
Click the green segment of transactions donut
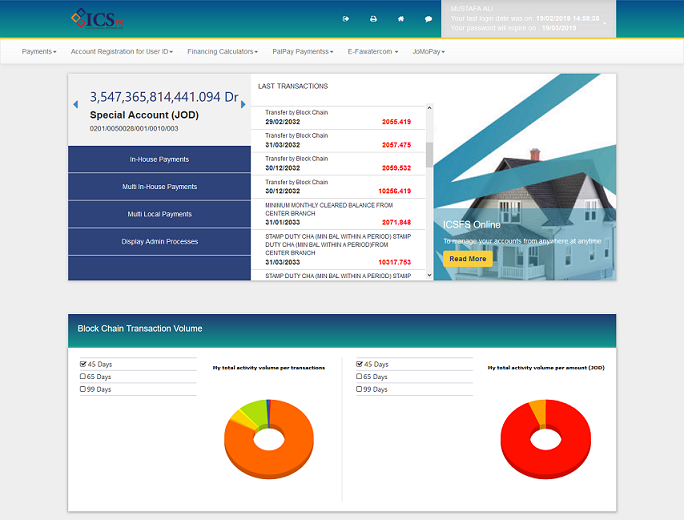[x=256, y=412]
